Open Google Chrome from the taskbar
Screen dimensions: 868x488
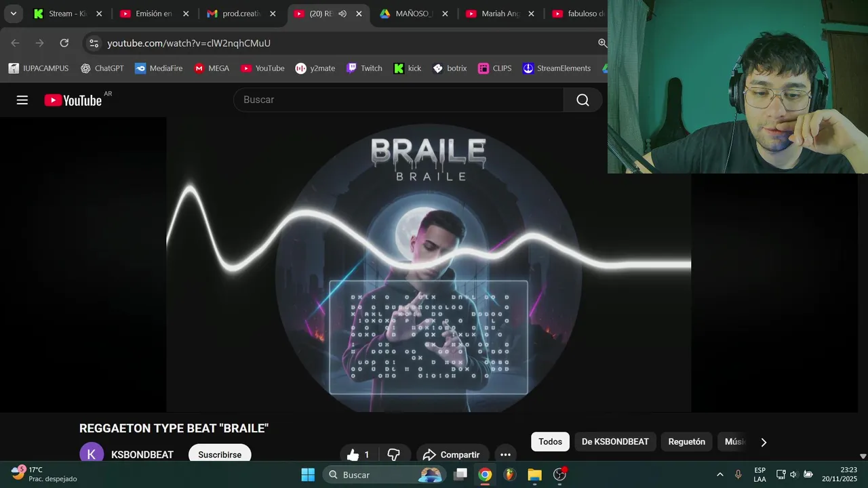click(x=485, y=474)
